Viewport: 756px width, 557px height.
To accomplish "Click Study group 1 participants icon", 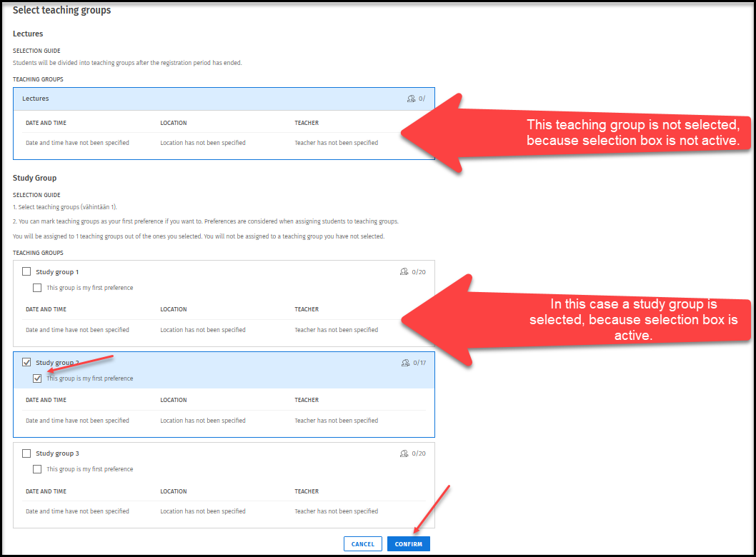I will pos(404,272).
